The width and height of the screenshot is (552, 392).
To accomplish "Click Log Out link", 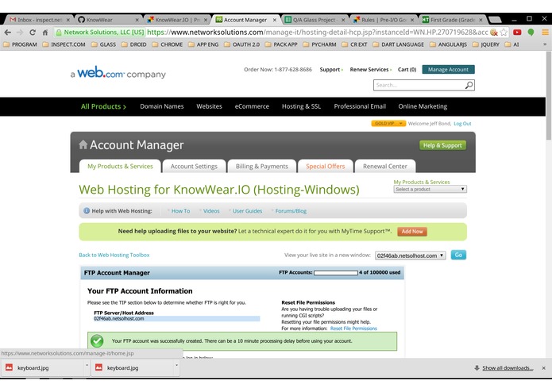I will 462,124.
